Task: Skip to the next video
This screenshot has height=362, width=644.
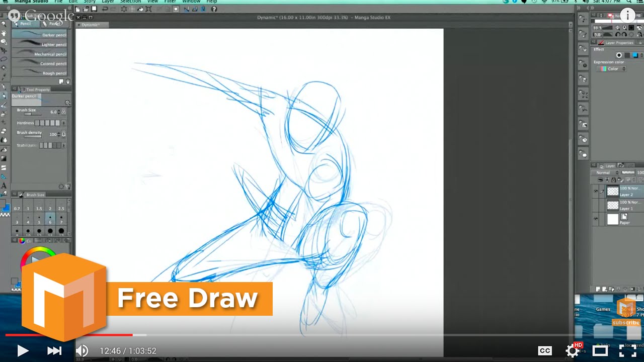Action: pos(54,350)
